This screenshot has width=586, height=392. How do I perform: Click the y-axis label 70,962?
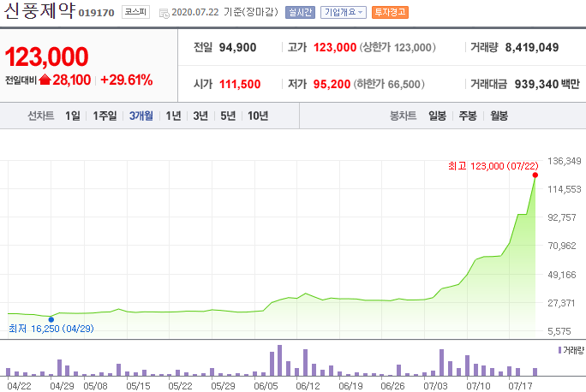562,246
